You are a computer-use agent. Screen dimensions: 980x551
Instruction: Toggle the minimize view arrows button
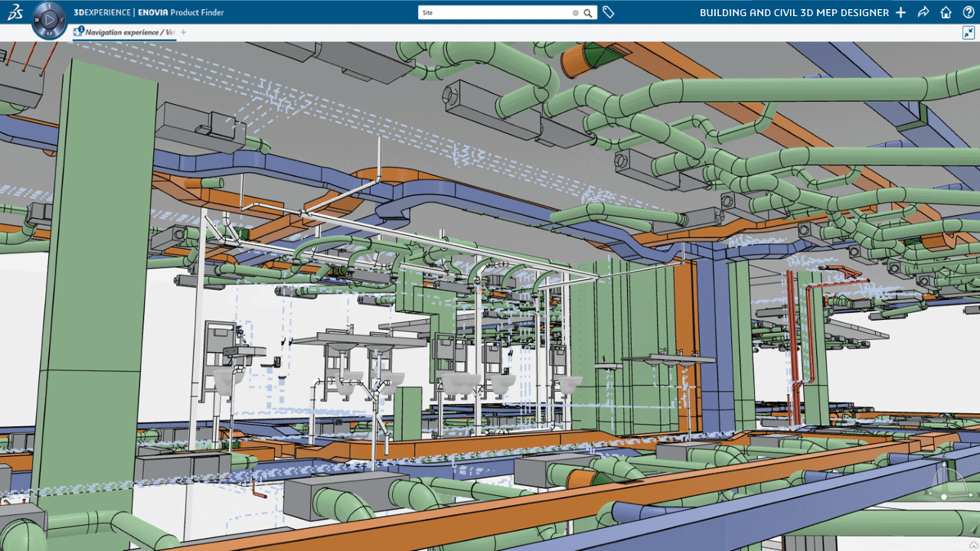coord(969,33)
